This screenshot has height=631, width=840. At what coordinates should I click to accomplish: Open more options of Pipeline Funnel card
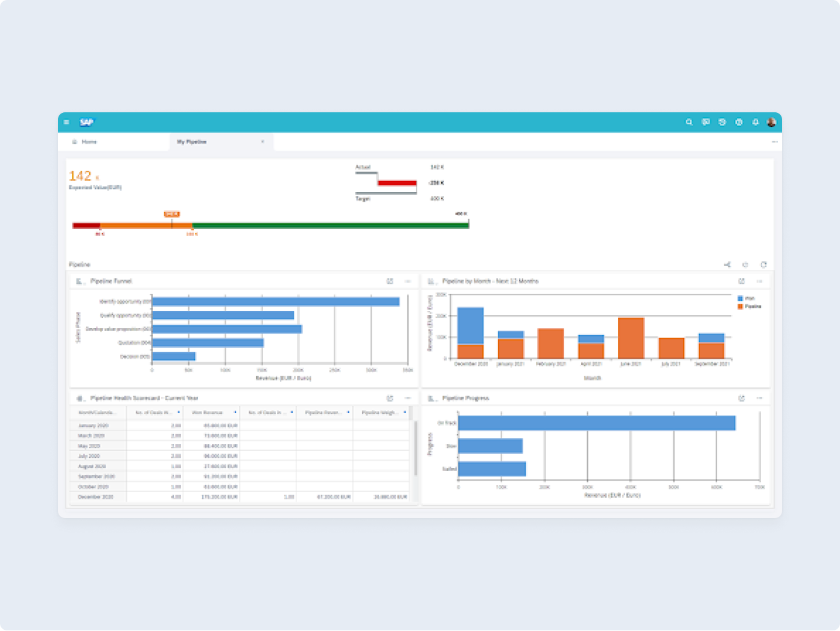tap(408, 281)
